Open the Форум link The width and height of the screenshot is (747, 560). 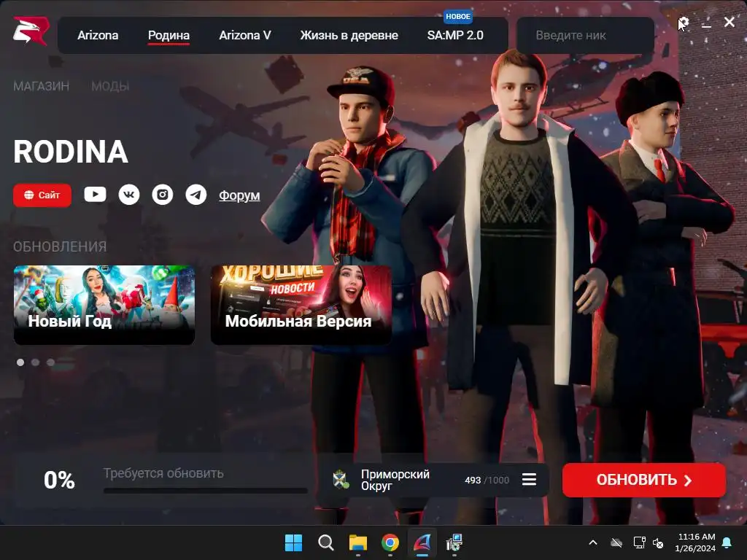tap(239, 195)
